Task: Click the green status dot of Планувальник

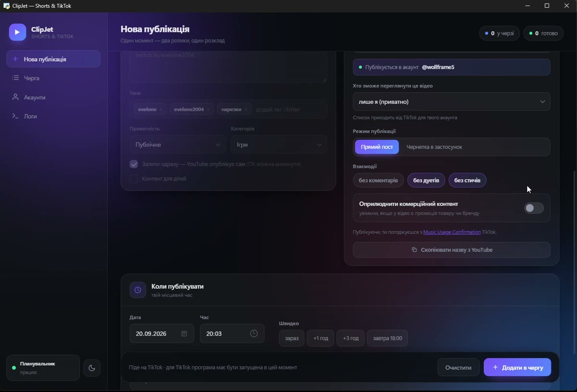Action: click(x=14, y=368)
